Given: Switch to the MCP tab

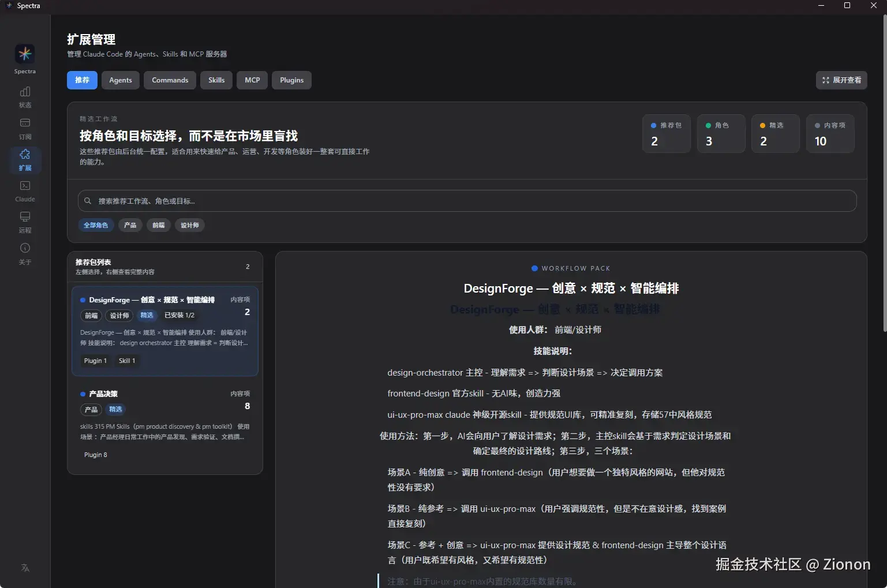Looking at the screenshot, I should click(x=252, y=80).
